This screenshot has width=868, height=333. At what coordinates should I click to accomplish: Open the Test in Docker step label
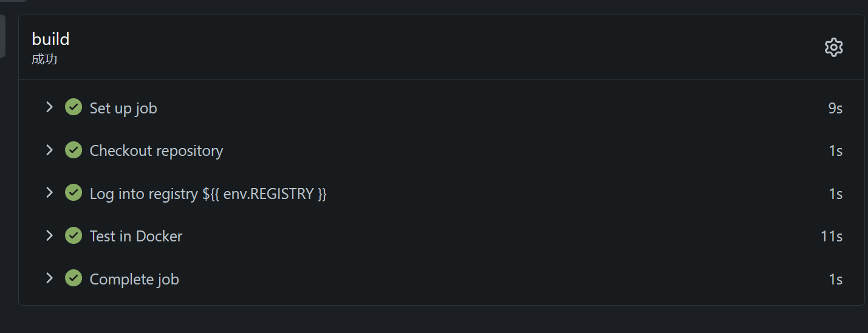pos(135,236)
